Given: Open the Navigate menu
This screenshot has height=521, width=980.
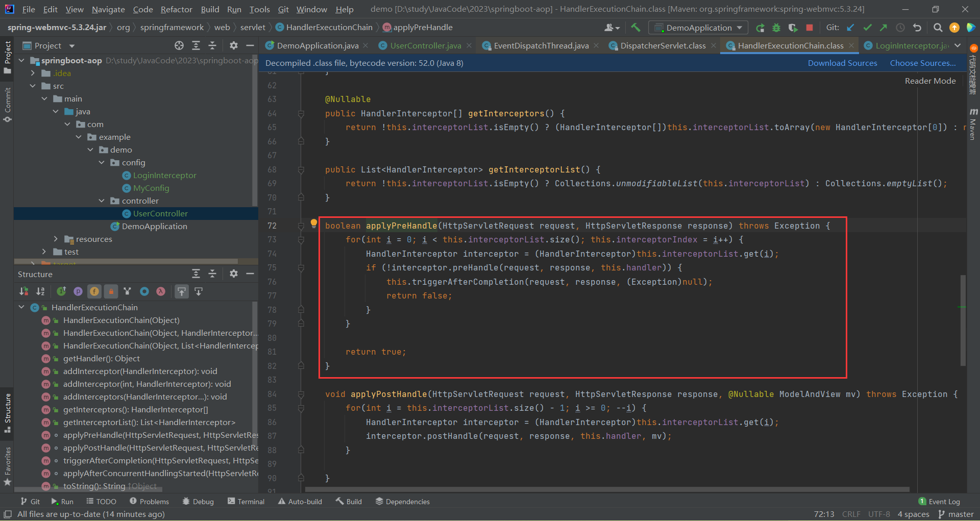Looking at the screenshot, I should click(x=108, y=9).
